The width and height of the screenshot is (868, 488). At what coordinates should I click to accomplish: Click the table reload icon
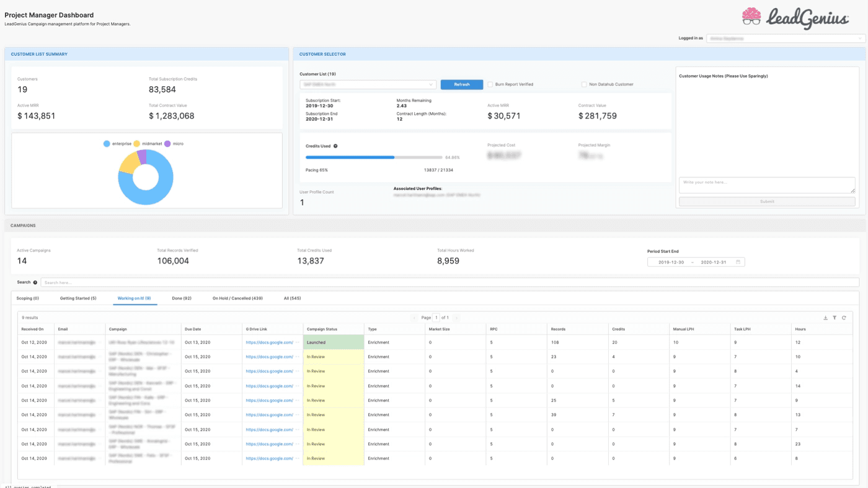click(x=843, y=318)
